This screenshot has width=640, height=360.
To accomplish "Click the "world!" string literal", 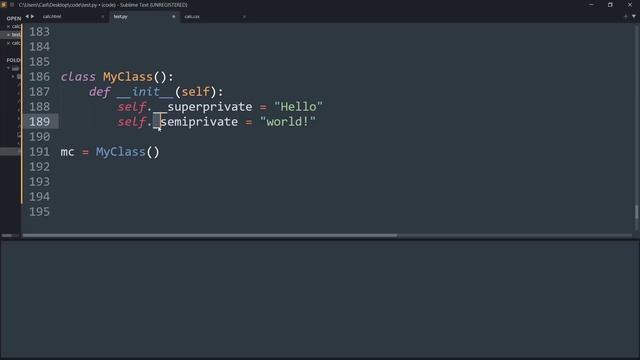I will (x=288, y=122).
